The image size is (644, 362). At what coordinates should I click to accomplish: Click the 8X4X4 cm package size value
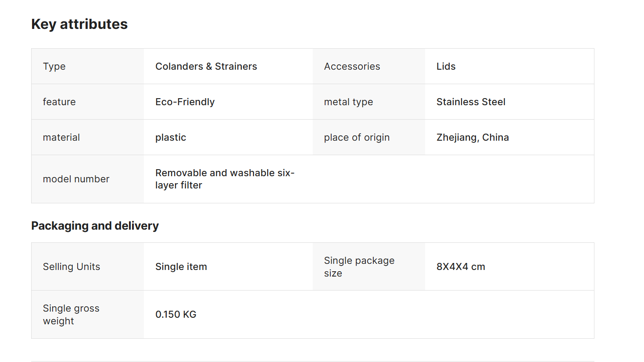[461, 266]
